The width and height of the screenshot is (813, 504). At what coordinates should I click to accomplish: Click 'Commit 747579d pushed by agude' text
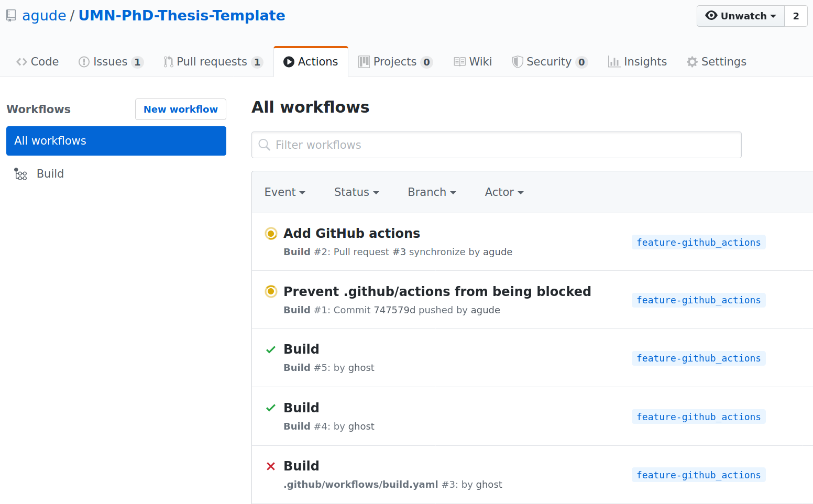point(417,310)
